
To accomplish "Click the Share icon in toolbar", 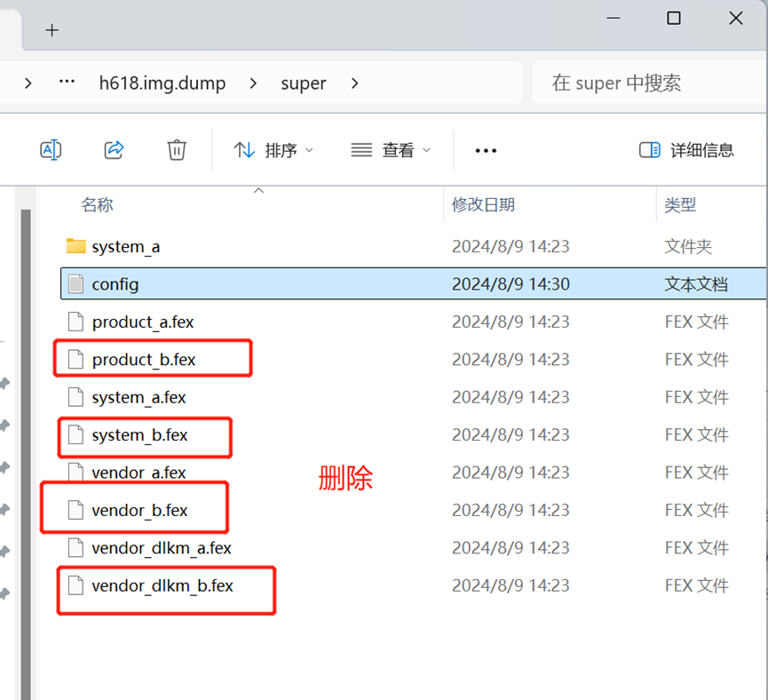I will coord(114,150).
